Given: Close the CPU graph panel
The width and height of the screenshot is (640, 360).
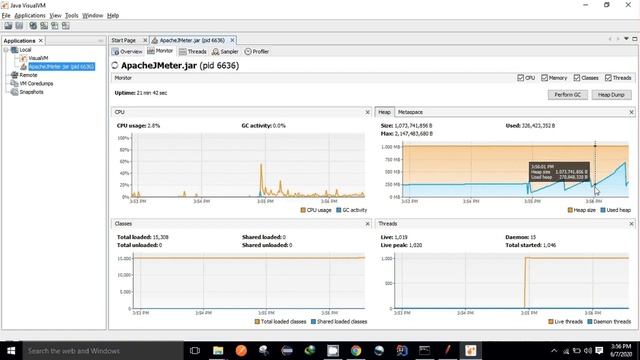Looking at the screenshot, I should (367, 112).
